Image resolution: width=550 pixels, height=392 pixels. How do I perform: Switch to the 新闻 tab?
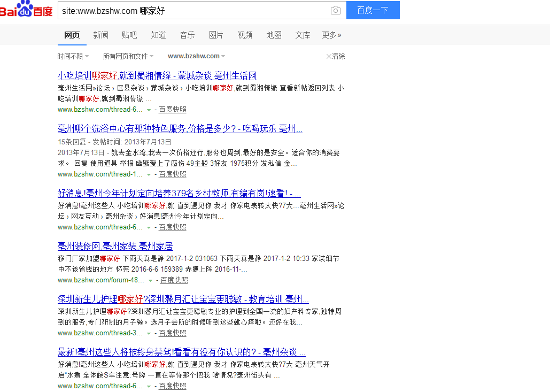click(101, 35)
